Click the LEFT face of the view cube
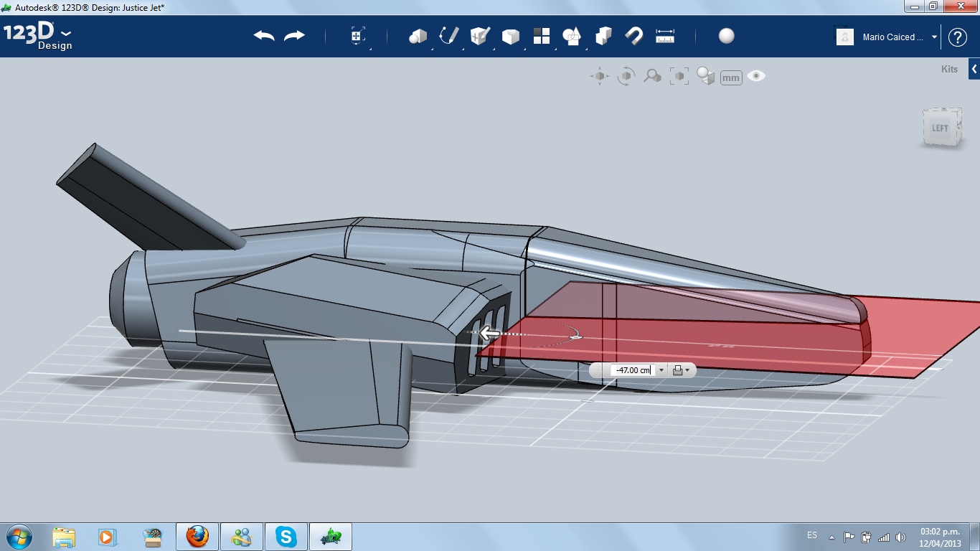 pyautogui.click(x=939, y=128)
